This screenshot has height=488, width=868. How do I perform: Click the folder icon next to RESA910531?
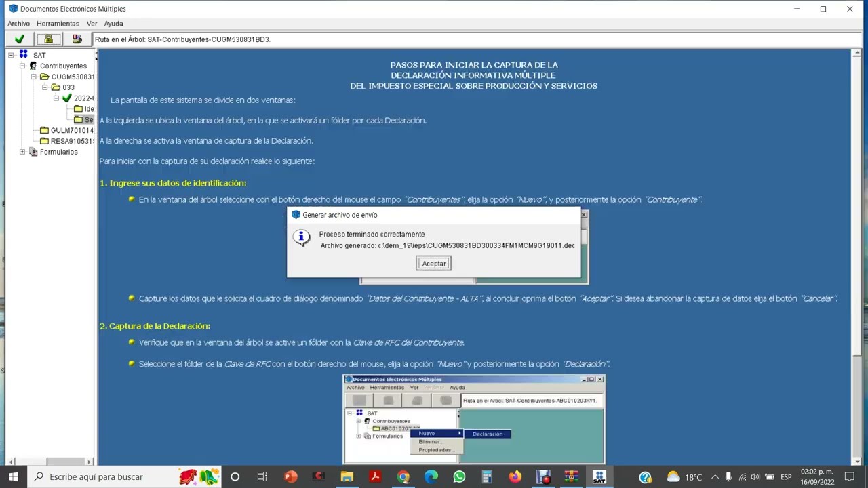45,141
